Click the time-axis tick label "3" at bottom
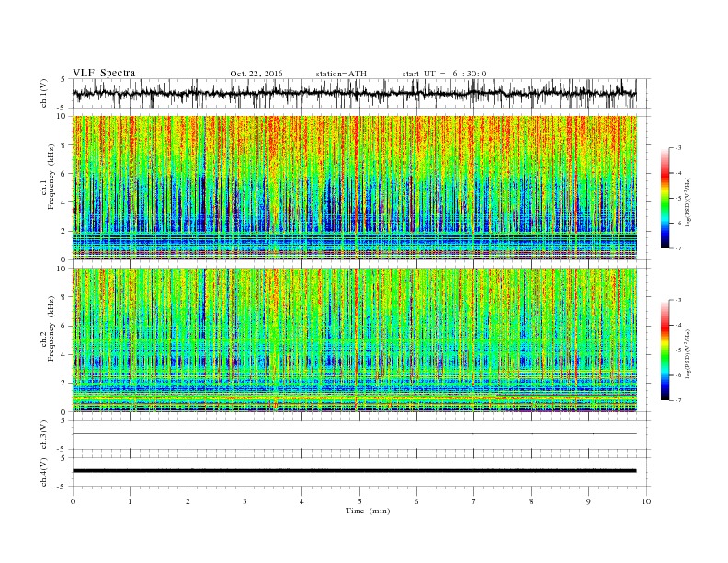 [245, 501]
